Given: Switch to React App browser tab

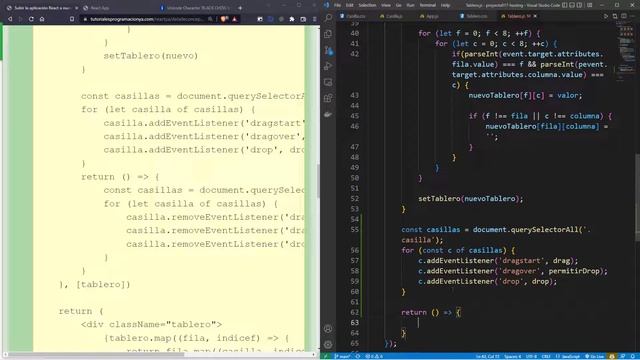Looking at the screenshot, I should (x=100, y=8).
